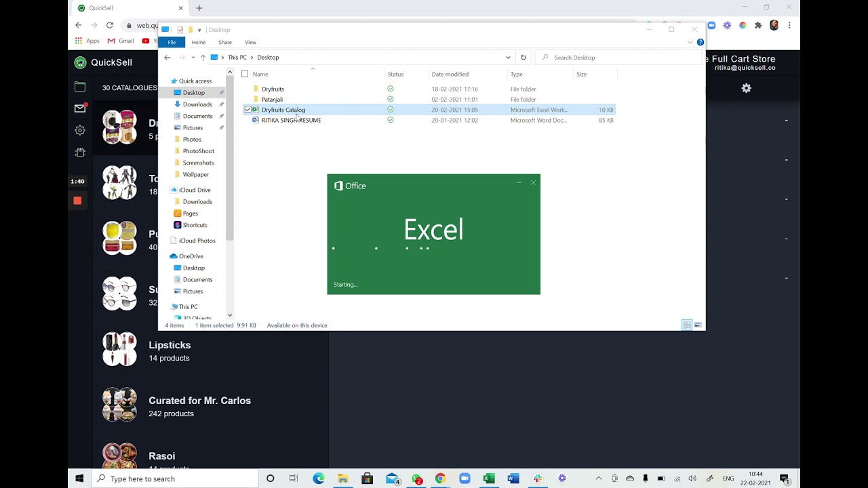Click File Explorer's back navigation arrow

(167, 58)
